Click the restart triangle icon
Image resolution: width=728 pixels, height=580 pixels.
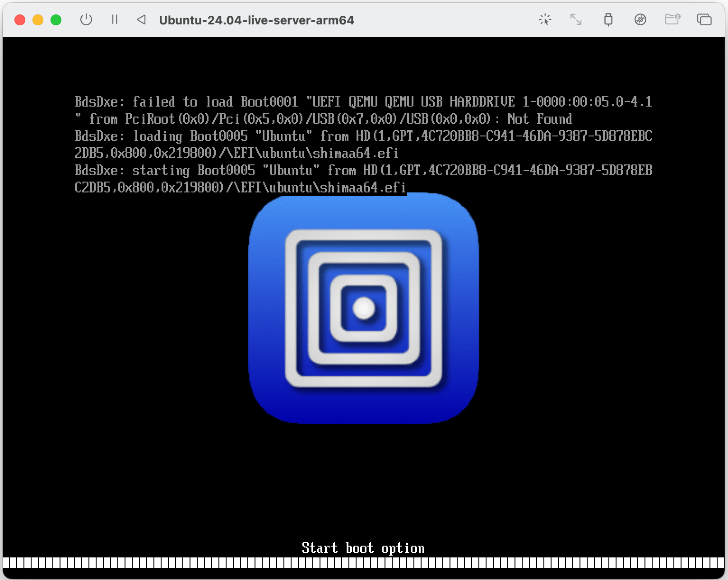(x=141, y=19)
